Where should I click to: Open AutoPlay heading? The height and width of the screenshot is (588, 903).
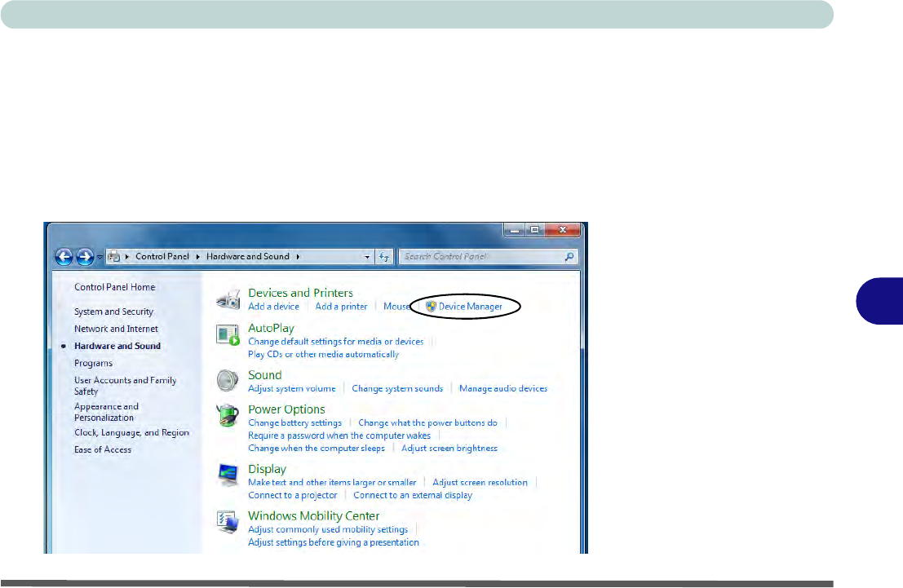pyautogui.click(x=272, y=328)
